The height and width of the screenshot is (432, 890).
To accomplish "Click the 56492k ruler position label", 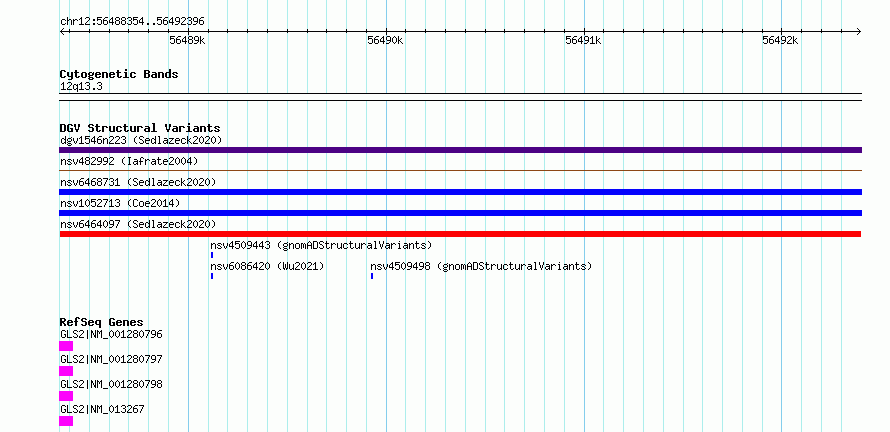I will 780,40.
